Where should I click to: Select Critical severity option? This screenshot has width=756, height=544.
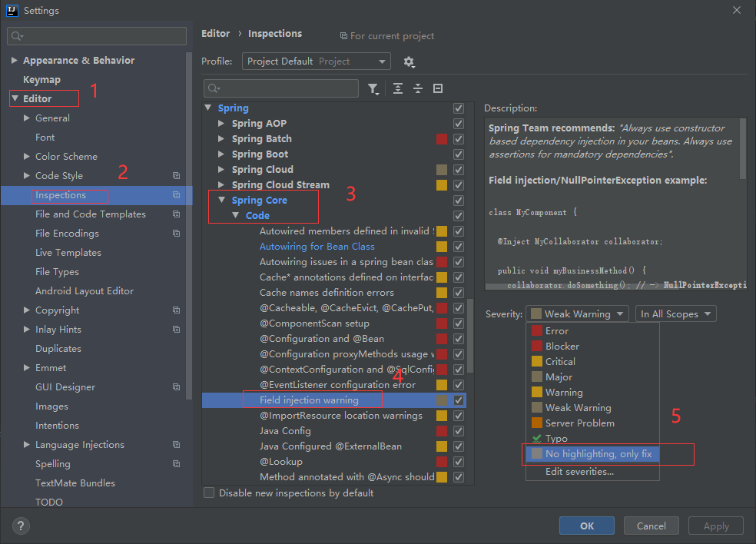(x=592, y=362)
